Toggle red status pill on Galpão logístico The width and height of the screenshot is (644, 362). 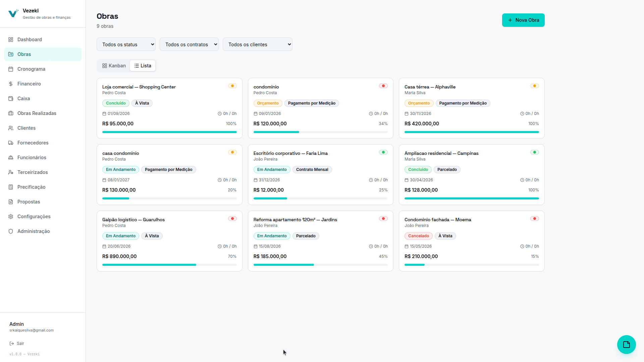(x=232, y=219)
